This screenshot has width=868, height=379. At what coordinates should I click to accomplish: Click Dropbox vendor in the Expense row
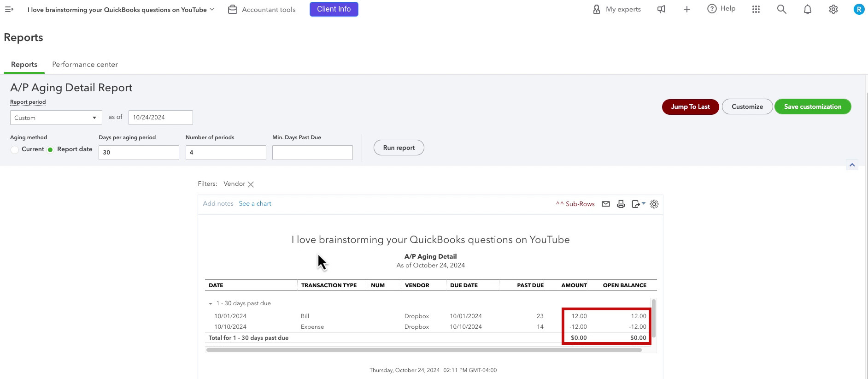416,327
